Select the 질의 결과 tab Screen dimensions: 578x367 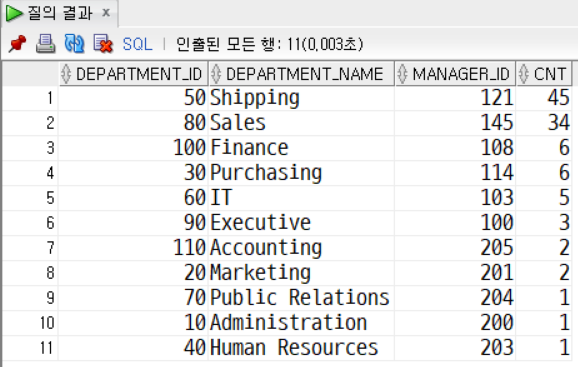click(x=60, y=13)
